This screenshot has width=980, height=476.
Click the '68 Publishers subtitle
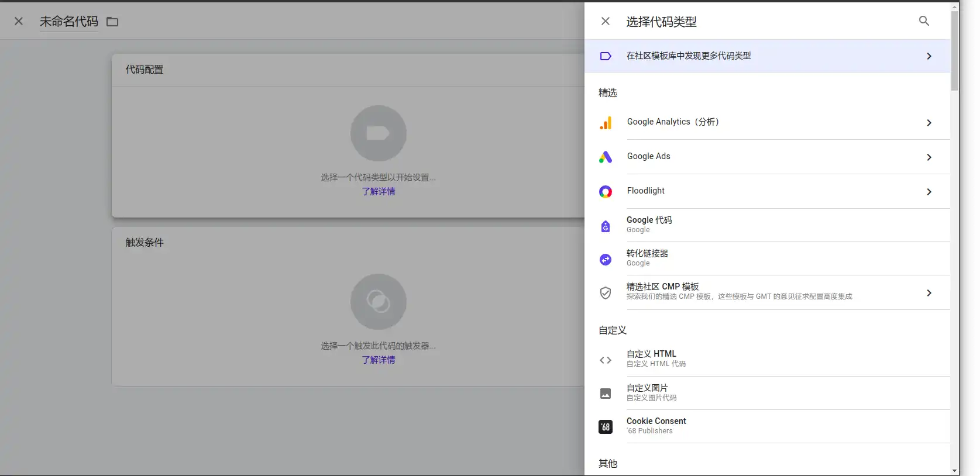649,431
